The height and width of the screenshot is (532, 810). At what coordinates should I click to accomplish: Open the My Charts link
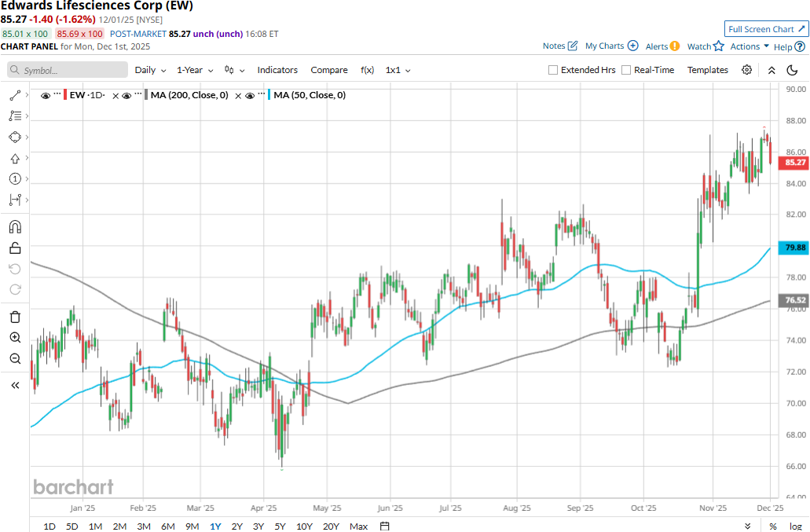pos(611,46)
